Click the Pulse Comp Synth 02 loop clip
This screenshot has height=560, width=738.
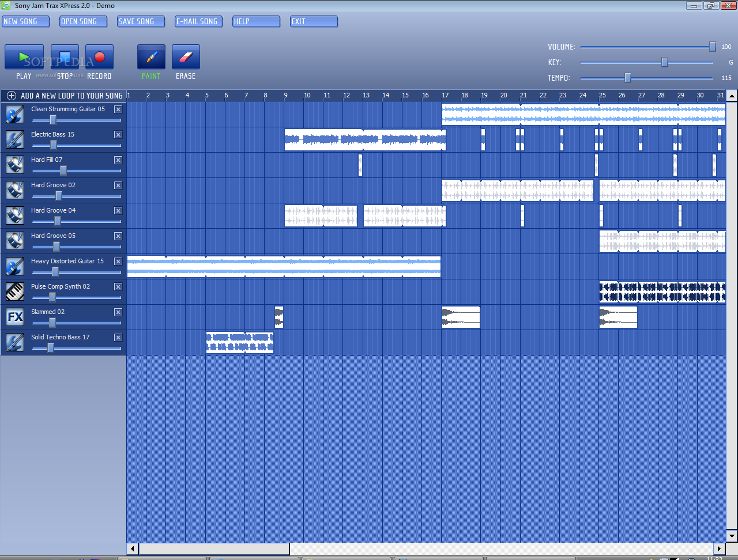pyautogui.click(x=662, y=292)
